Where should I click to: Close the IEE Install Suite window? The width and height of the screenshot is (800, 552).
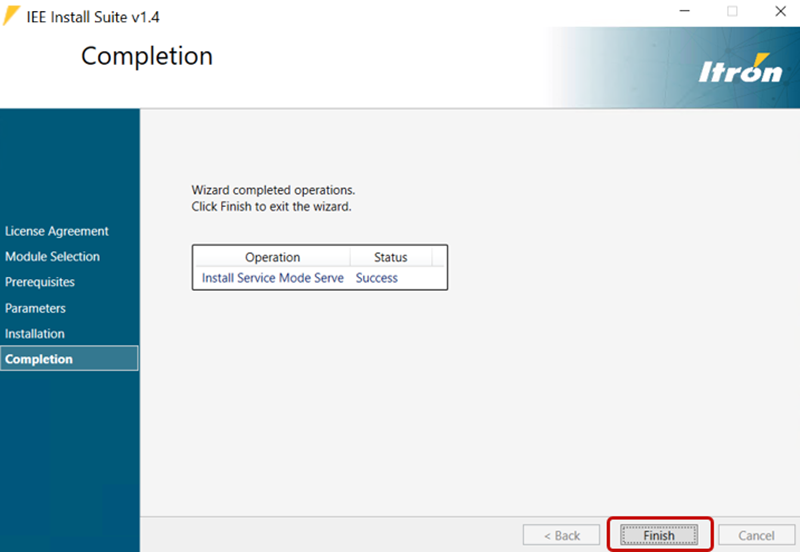point(781,11)
